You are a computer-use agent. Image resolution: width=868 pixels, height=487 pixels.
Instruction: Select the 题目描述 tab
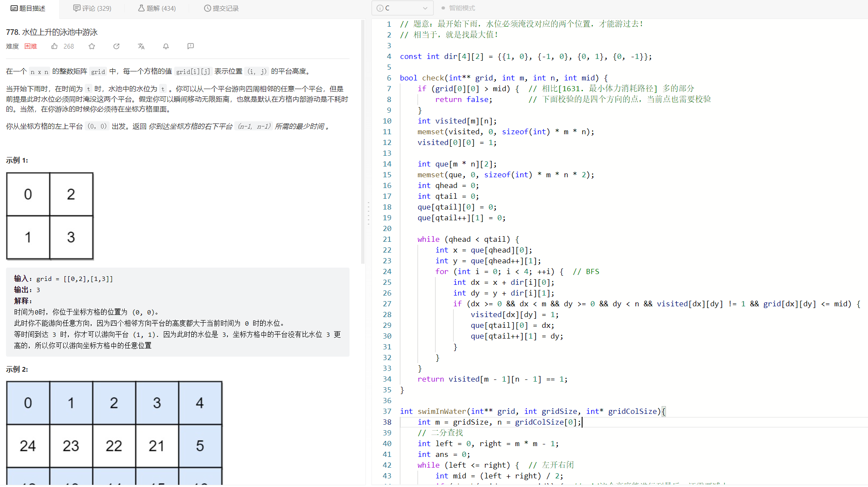point(28,8)
